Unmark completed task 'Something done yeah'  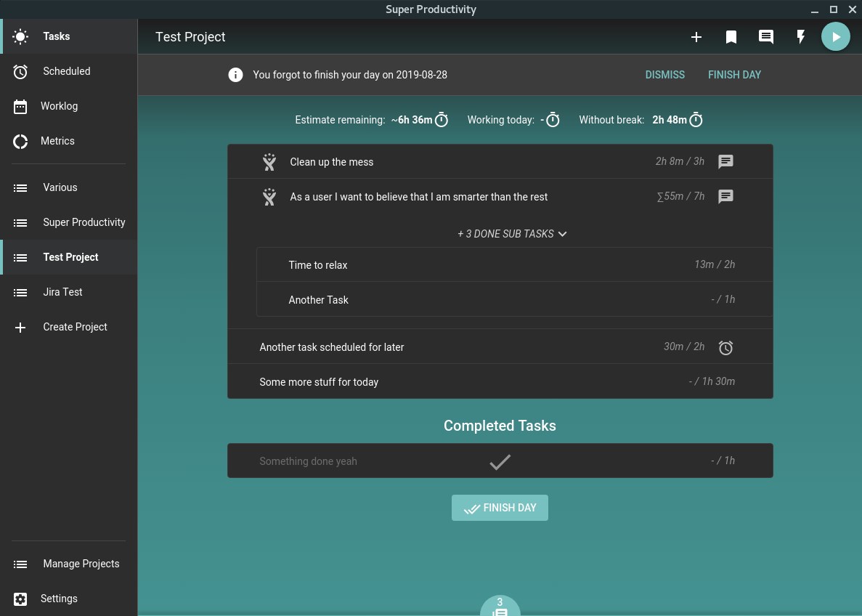click(500, 461)
